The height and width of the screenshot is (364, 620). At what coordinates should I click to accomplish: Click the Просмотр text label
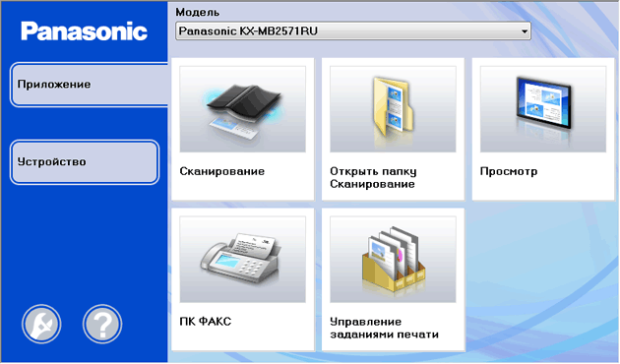click(x=509, y=171)
